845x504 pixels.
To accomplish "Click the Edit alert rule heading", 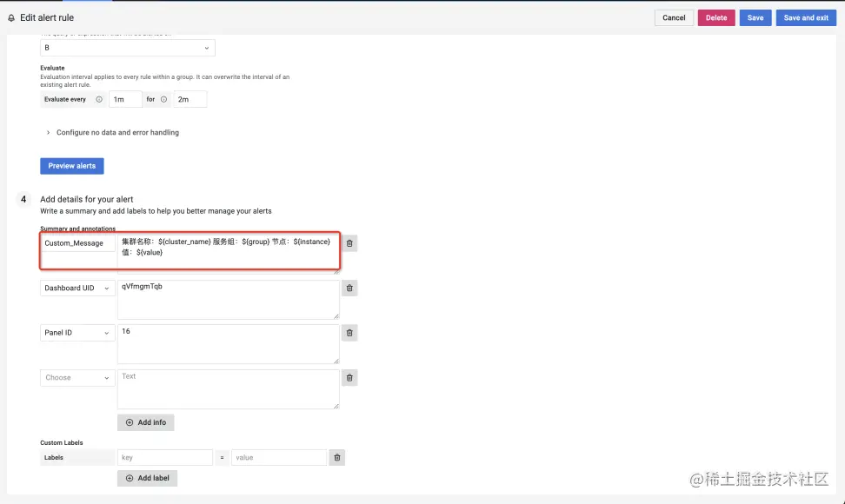I will pyautogui.click(x=47, y=17).
